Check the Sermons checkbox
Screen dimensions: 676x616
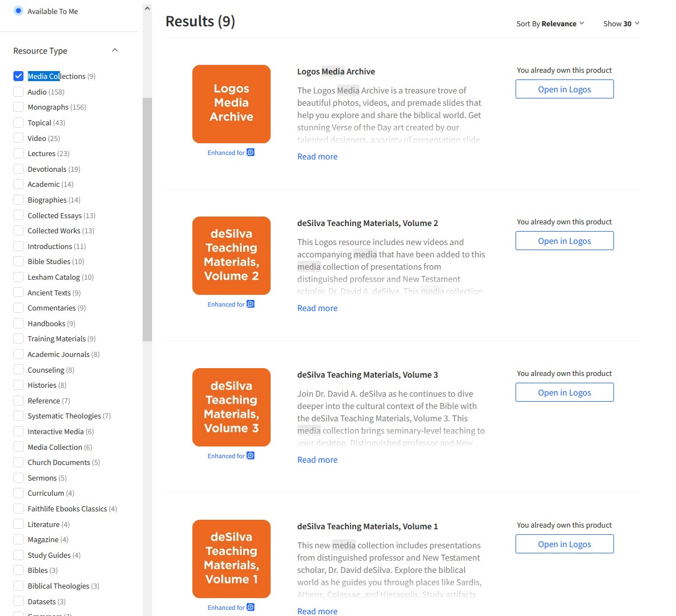pyautogui.click(x=18, y=478)
